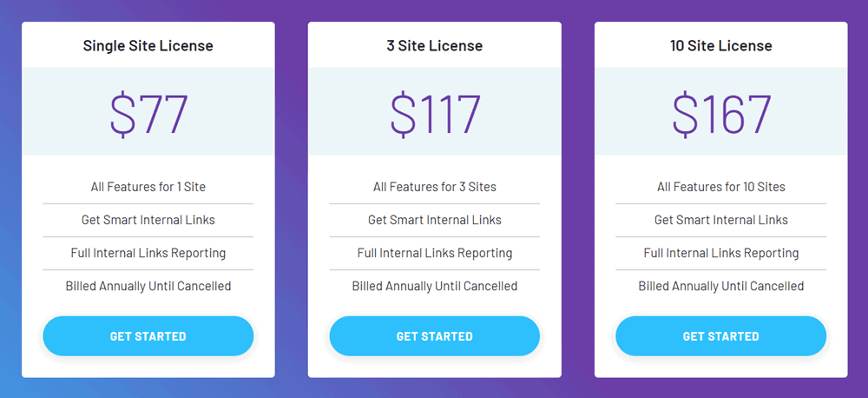Select the Single Site License heading
The height and width of the screenshot is (398, 868).
click(x=148, y=45)
